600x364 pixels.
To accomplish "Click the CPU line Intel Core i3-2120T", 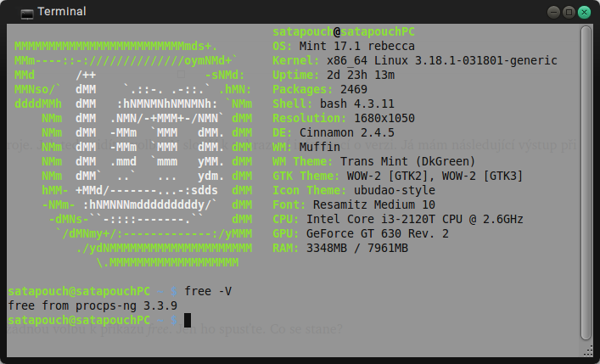I will tap(397, 219).
